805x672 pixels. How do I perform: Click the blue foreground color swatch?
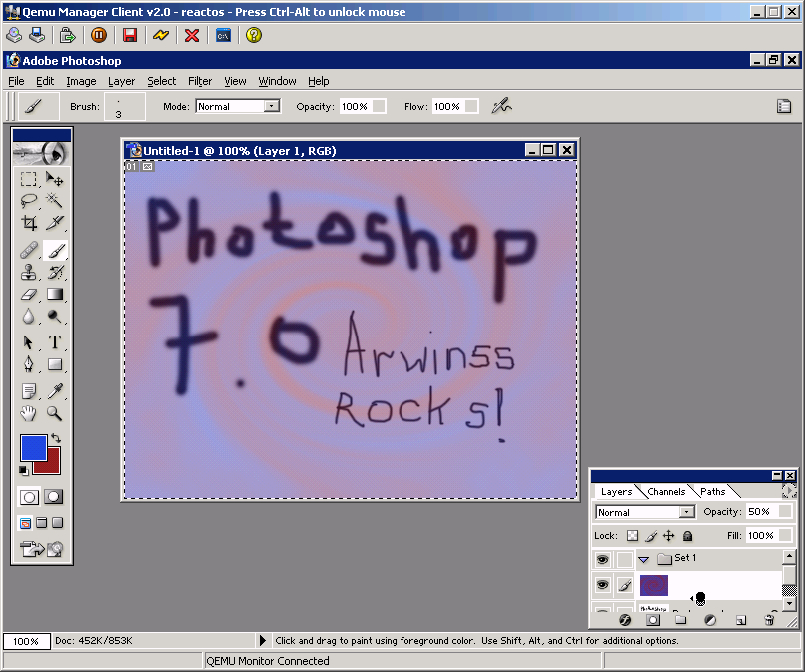(33, 449)
